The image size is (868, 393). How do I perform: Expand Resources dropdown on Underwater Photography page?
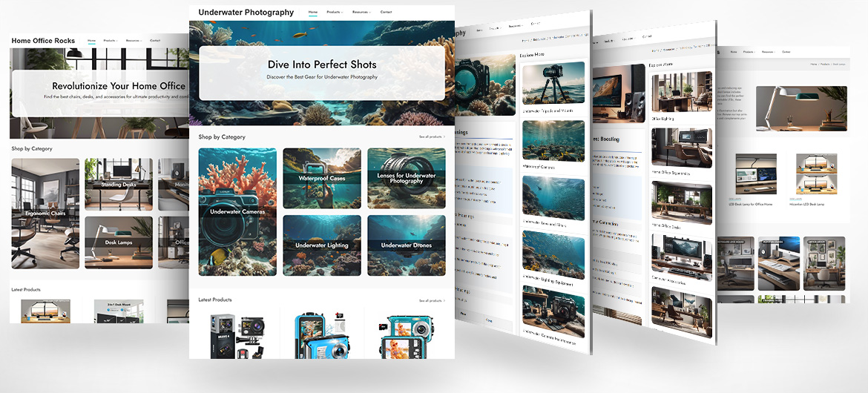click(361, 12)
